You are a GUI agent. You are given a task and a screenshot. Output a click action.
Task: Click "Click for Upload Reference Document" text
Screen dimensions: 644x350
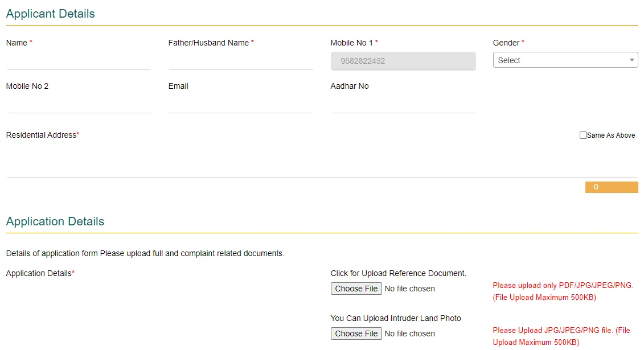397,273
